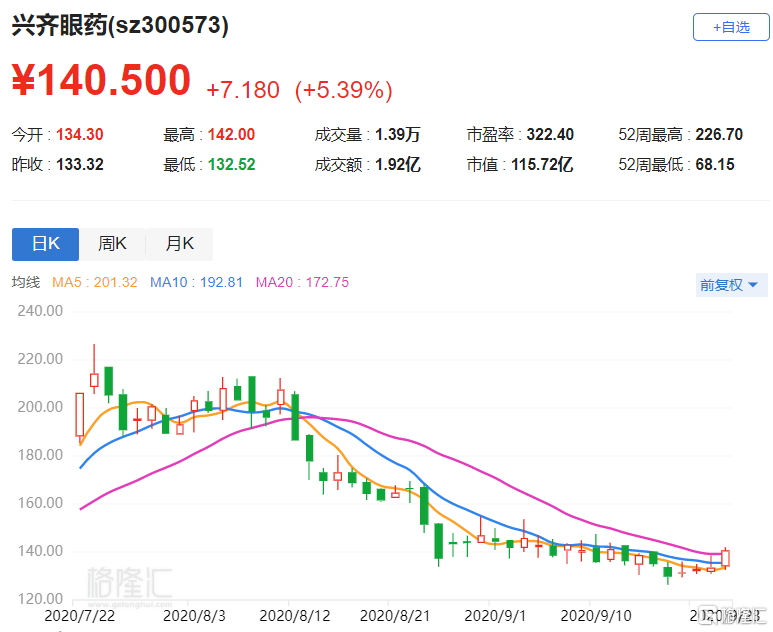773x632 pixels.
Task: Add stock to watchlist with +自选 button
Action: point(731,27)
